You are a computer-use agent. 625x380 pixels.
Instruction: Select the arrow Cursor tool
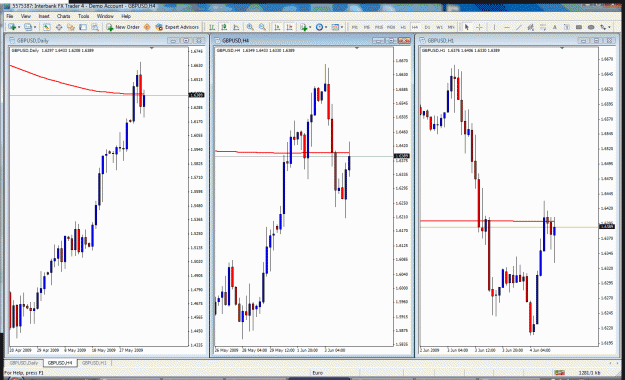click(467, 27)
